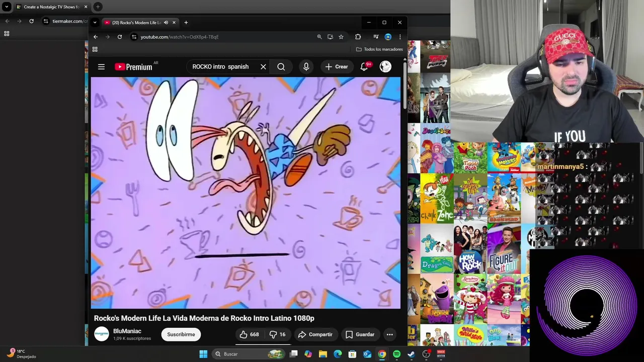Open YouTube notifications bell

coord(364,66)
